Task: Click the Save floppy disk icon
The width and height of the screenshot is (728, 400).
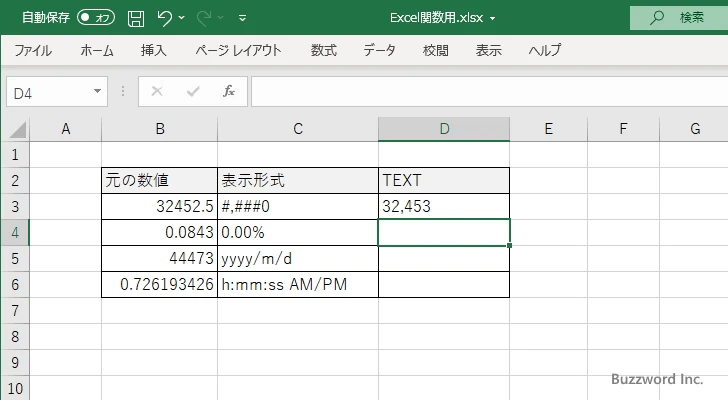Action: [x=136, y=18]
